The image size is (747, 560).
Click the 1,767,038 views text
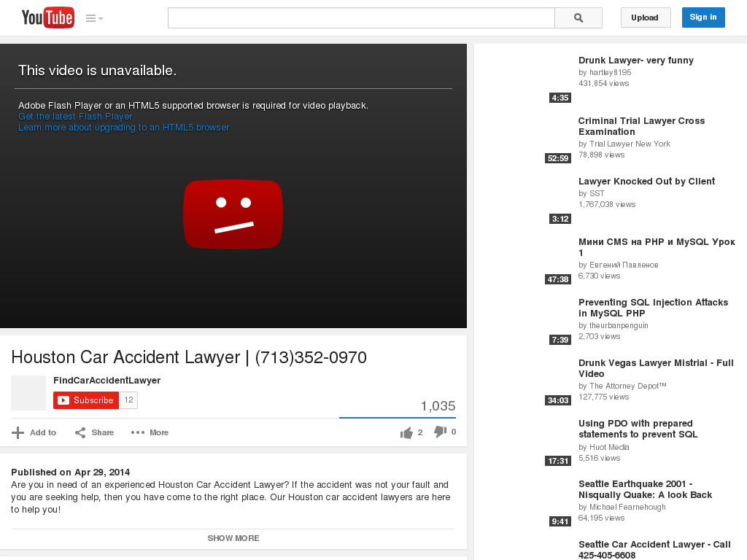(x=607, y=204)
